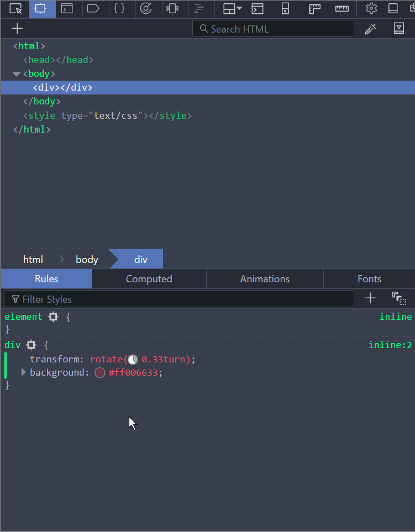Image resolution: width=415 pixels, height=532 pixels.
Task: Switch to the Rules tab
Action: [x=46, y=279]
